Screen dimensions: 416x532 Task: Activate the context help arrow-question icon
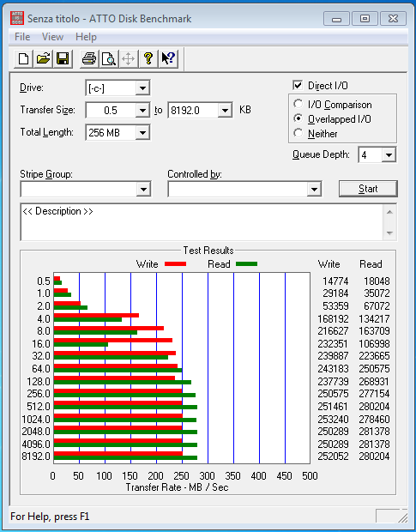(168, 59)
